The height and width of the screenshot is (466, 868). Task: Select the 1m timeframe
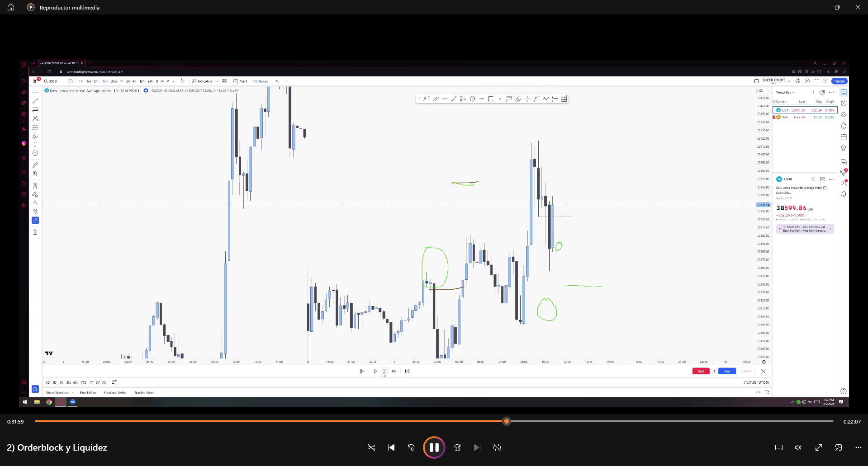point(81,81)
